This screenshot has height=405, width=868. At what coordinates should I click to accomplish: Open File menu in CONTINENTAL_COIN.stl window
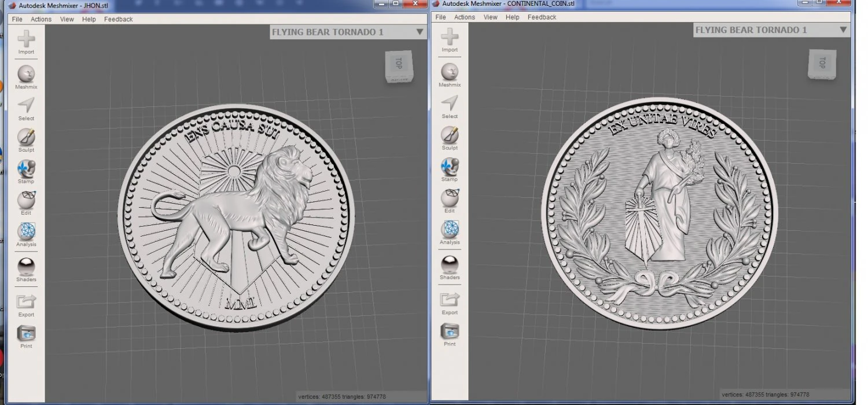click(x=441, y=17)
